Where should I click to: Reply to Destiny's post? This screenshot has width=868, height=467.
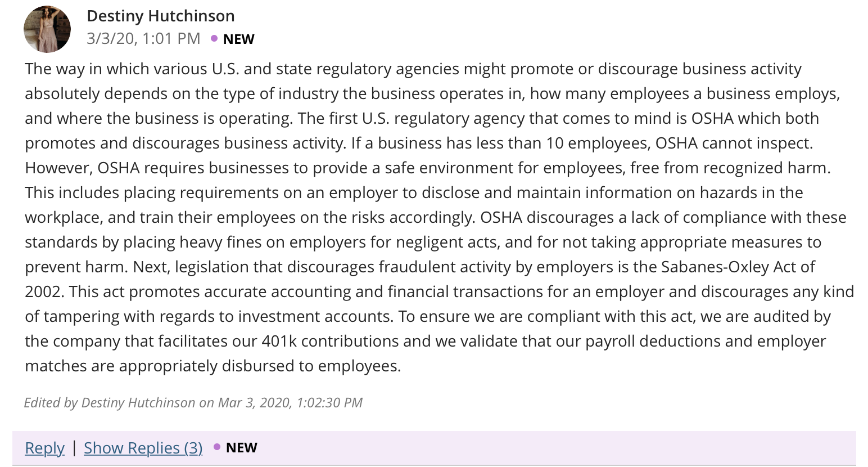click(x=45, y=448)
